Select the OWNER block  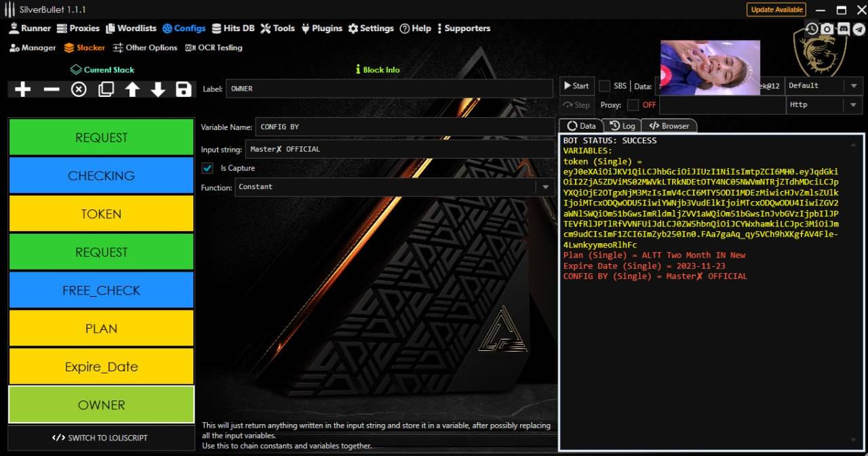point(101,405)
